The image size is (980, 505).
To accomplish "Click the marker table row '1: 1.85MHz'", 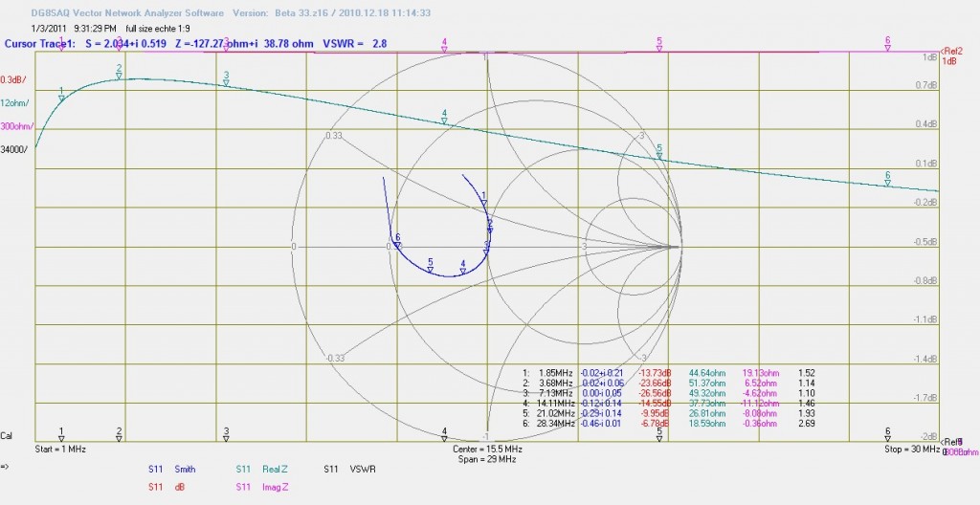I will [669, 373].
